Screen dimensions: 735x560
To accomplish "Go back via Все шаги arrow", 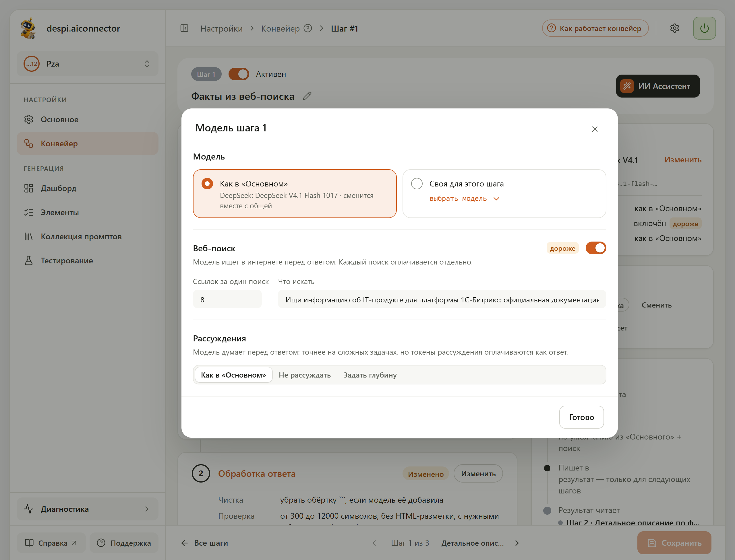I will 204,543.
